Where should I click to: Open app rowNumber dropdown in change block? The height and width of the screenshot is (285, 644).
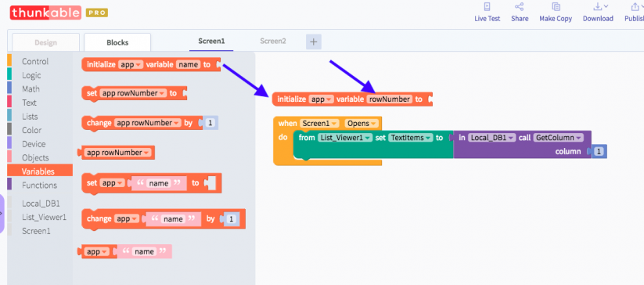pos(148,123)
